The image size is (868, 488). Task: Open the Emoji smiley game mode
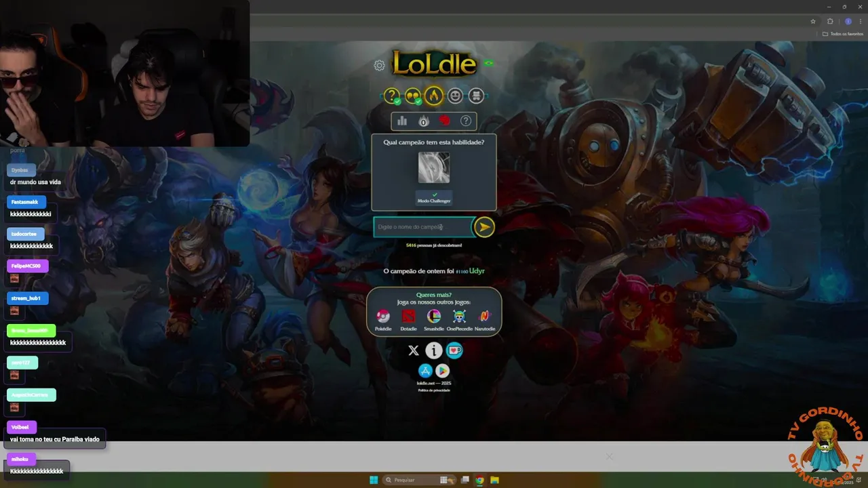pyautogui.click(x=455, y=96)
